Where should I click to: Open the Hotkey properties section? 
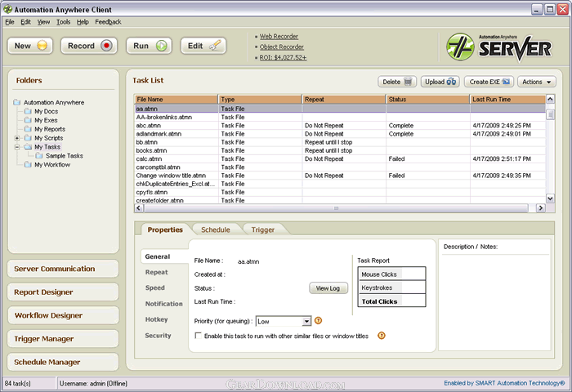pos(157,319)
